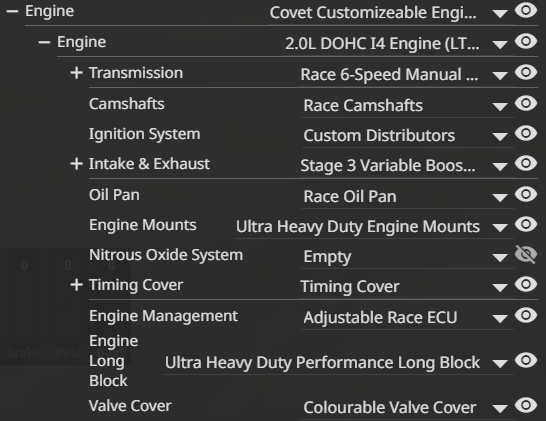The image size is (546, 421).
Task: Hide the 2.0L DOHC I4 Engine part
Action: pos(526,41)
